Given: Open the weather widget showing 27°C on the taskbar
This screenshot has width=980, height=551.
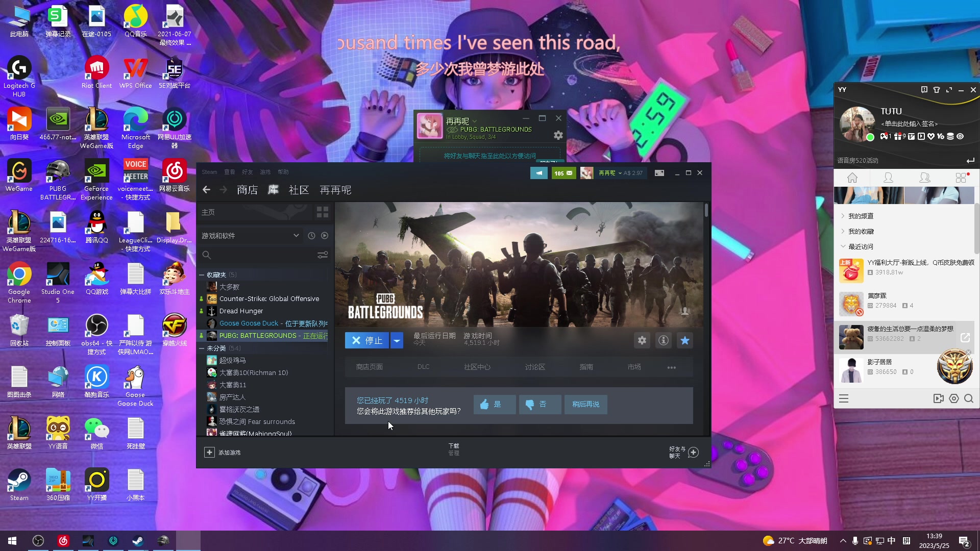Looking at the screenshot, I should coord(795,541).
